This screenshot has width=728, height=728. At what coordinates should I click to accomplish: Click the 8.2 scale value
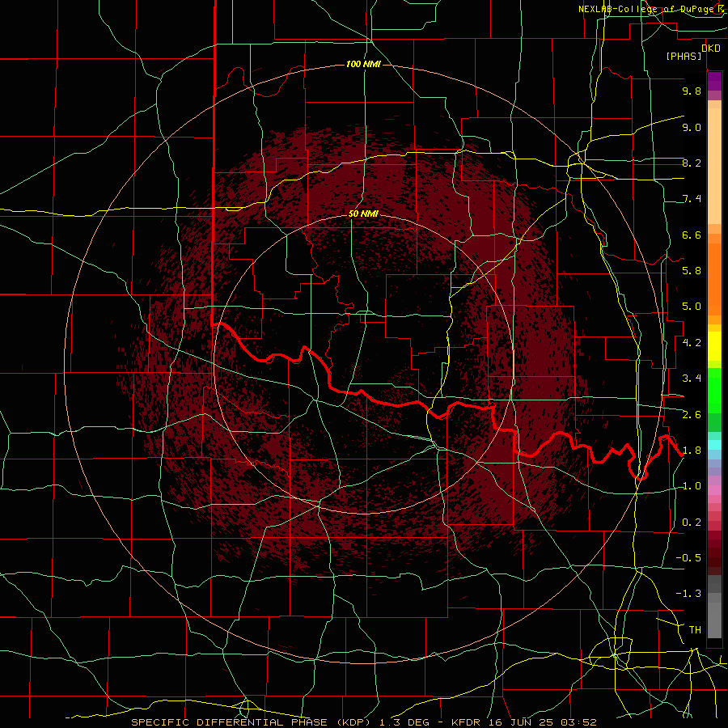(692, 163)
